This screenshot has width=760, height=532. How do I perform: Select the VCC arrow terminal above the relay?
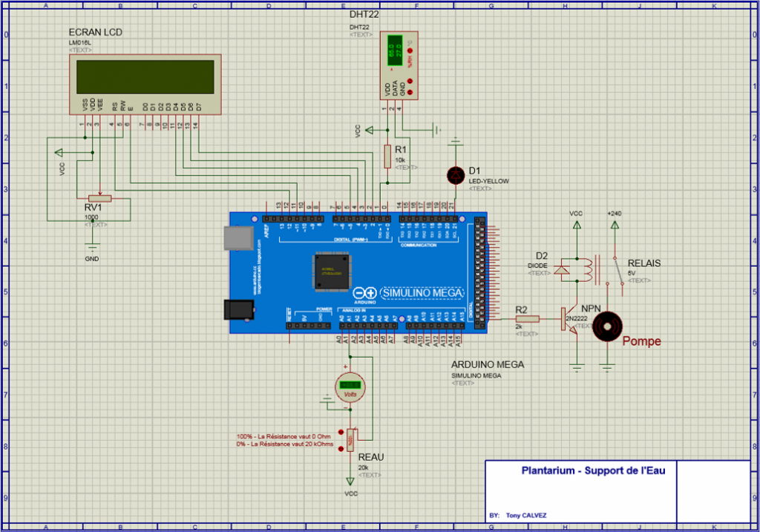click(x=577, y=226)
